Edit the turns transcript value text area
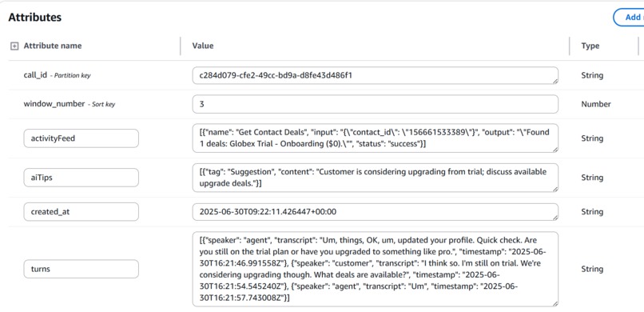The image size is (644, 312). 375,269
